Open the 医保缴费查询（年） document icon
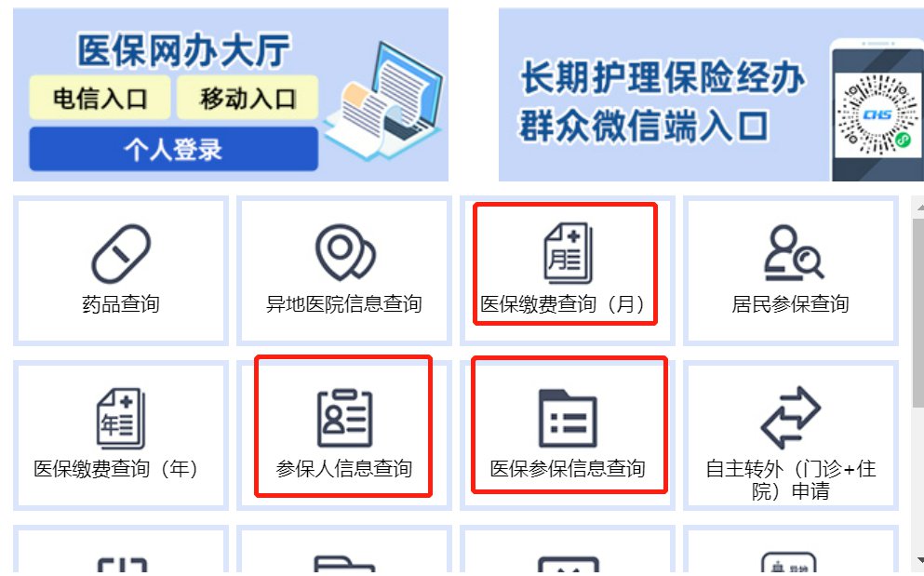The image size is (924, 576). click(121, 419)
